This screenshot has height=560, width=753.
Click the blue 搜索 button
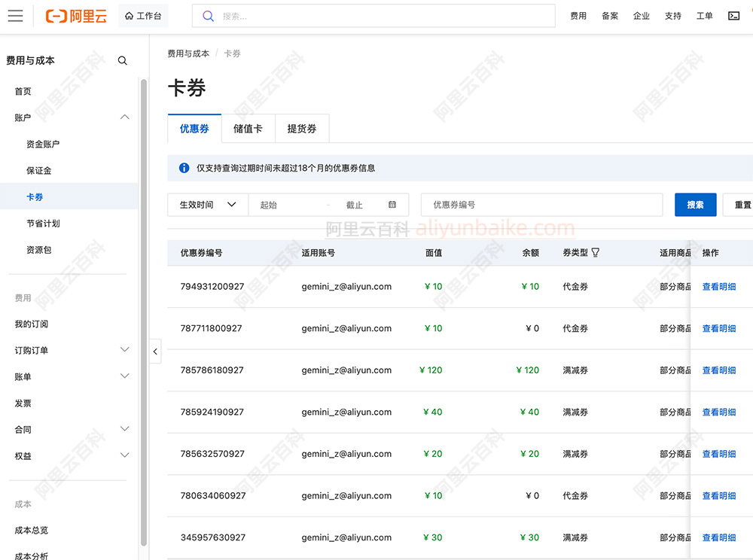[695, 205]
